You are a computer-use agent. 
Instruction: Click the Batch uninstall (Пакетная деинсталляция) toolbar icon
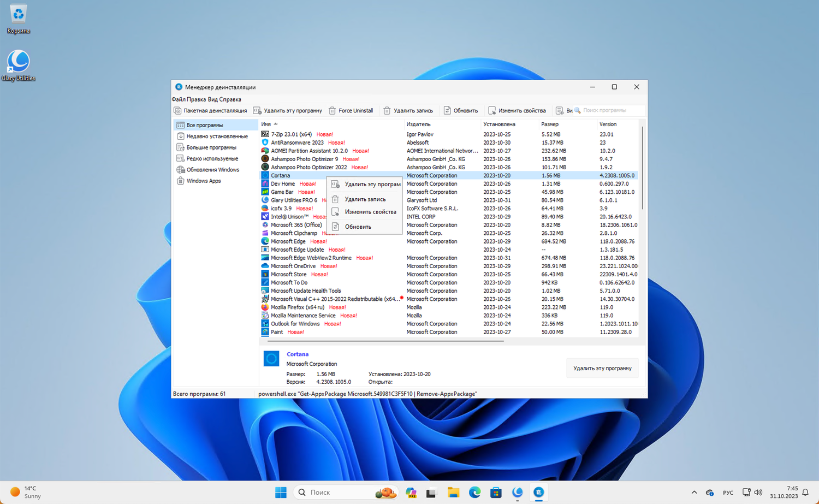pyautogui.click(x=177, y=111)
